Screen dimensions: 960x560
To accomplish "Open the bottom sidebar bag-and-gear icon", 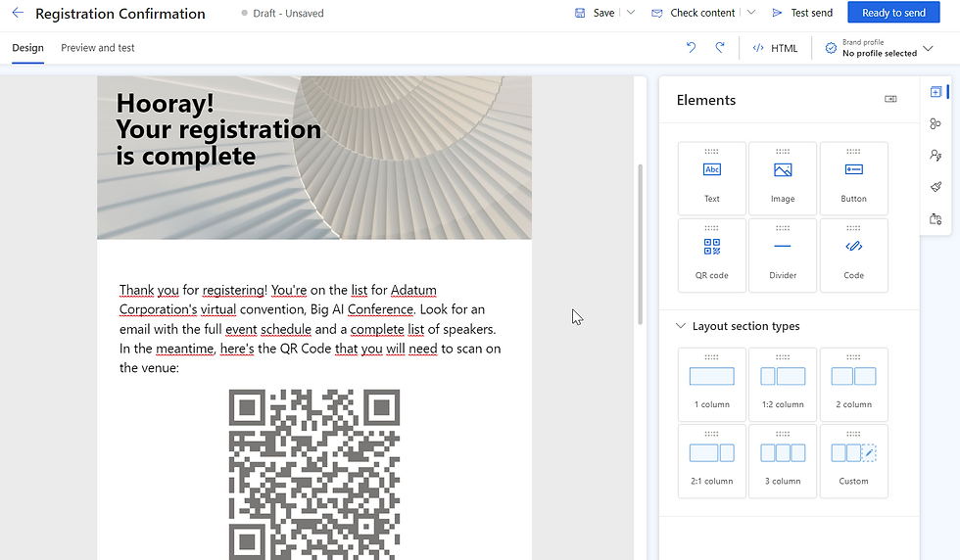I will 936,218.
